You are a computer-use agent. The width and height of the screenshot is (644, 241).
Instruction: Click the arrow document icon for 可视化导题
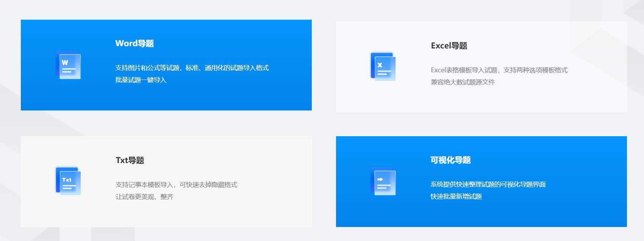(383, 181)
